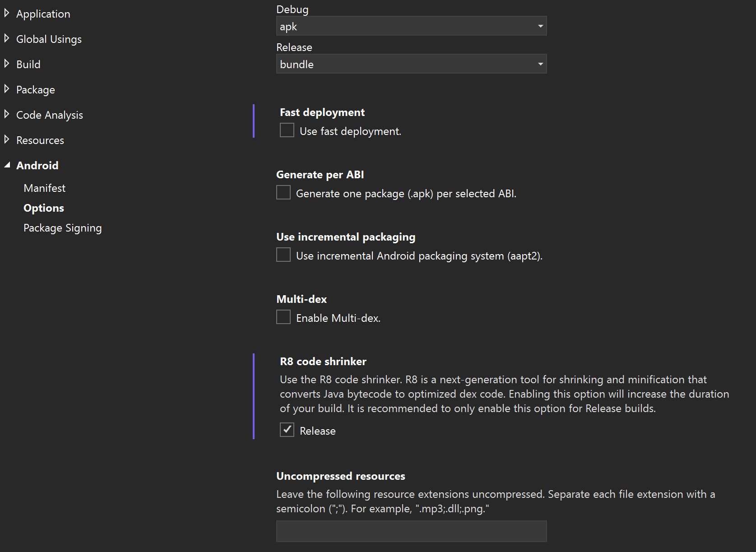Open the Manifest settings page
This screenshot has height=552, width=756.
44,188
